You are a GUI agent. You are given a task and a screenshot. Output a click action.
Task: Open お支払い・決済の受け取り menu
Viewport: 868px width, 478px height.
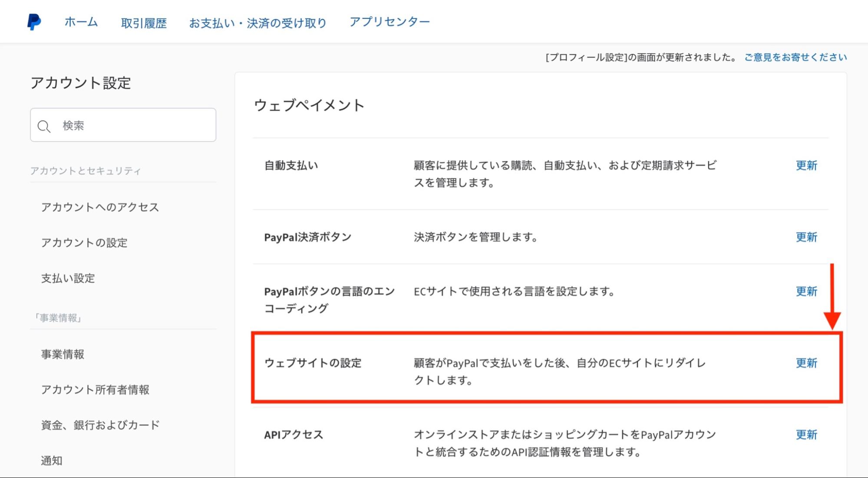(x=257, y=23)
